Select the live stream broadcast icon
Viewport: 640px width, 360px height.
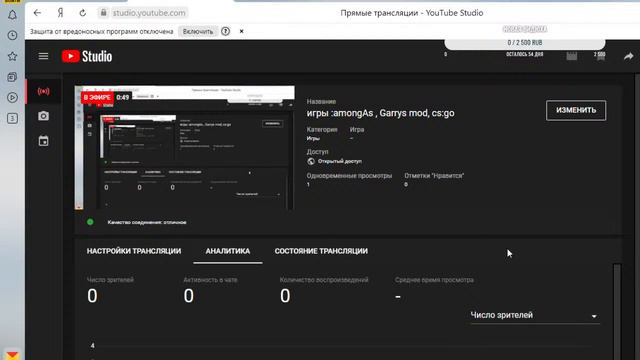(44, 91)
